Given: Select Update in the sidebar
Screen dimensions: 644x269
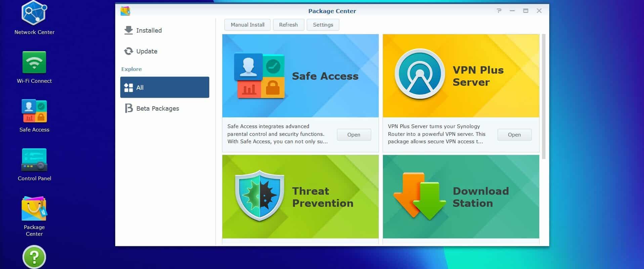Looking at the screenshot, I should (x=165, y=51).
